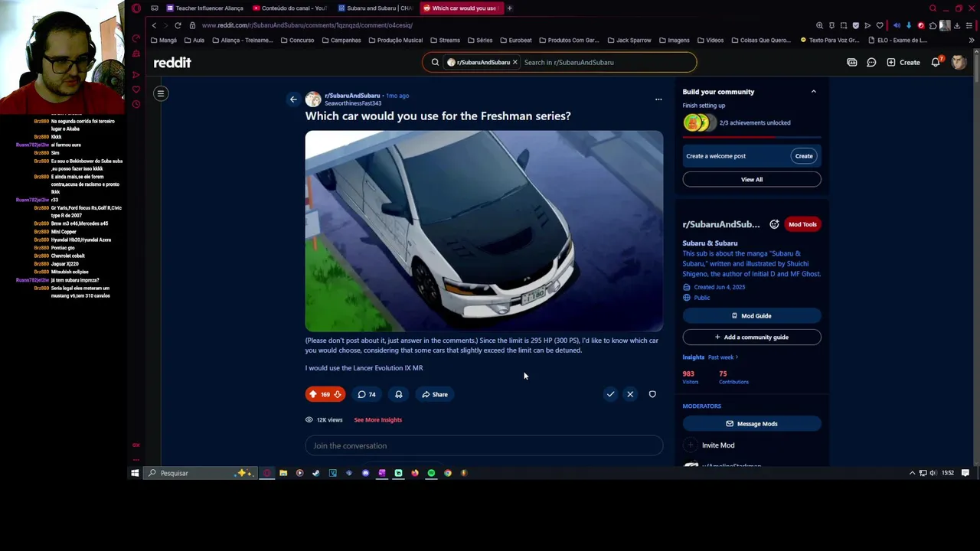Show hidden system tray icons

click(x=912, y=473)
